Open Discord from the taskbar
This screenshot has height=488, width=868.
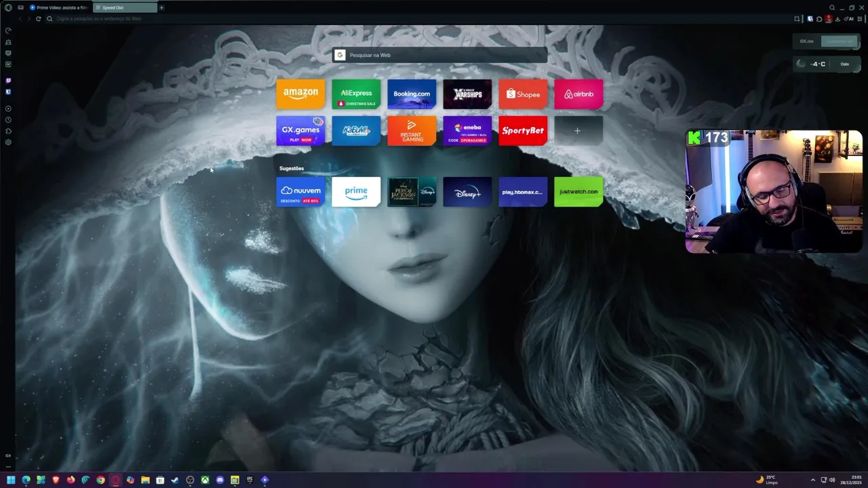click(x=220, y=480)
